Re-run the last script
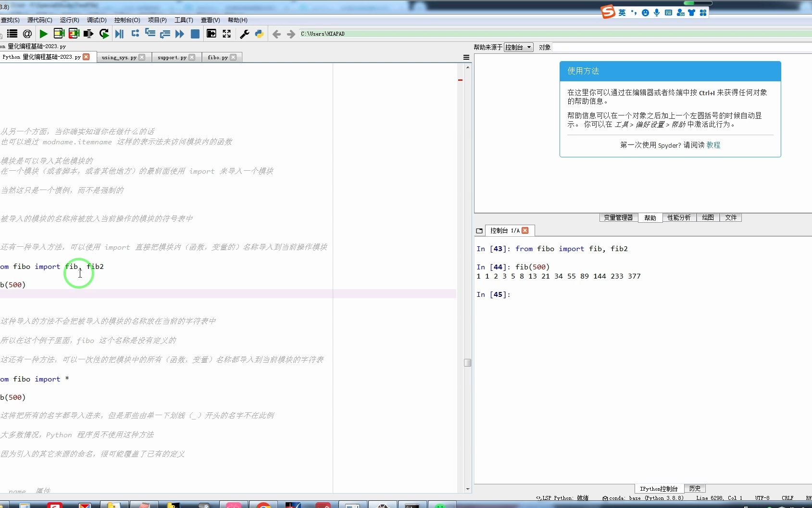This screenshot has height=508, width=812. (x=104, y=34)
